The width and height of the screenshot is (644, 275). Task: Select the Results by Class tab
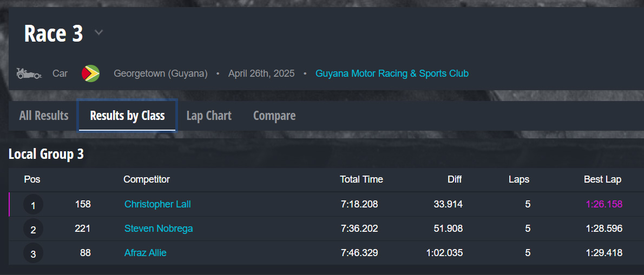click(x=127, y=116)
